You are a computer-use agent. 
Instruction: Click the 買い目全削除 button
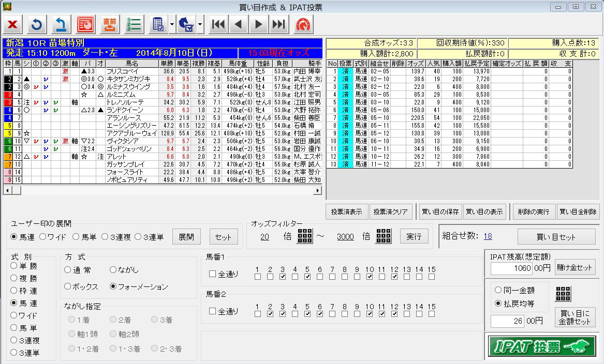pos(578,211)
